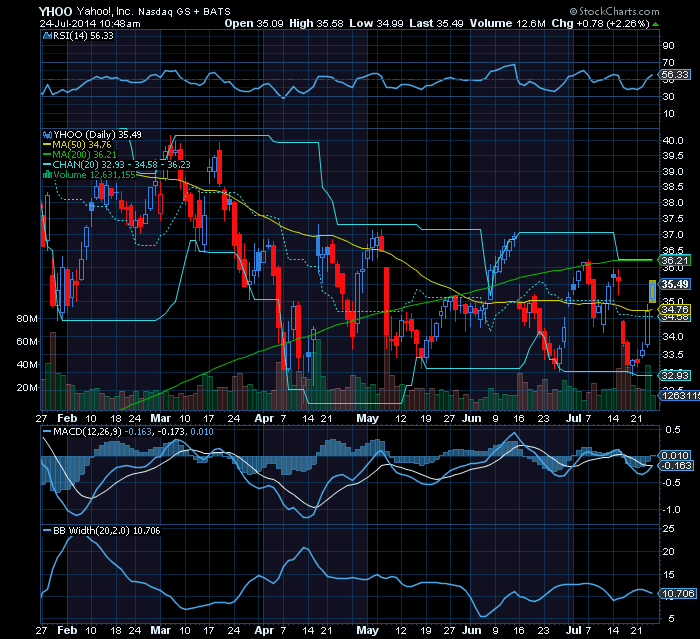Click the Low 34.99 value
The image size is (700, 639).
click(376, 23)
